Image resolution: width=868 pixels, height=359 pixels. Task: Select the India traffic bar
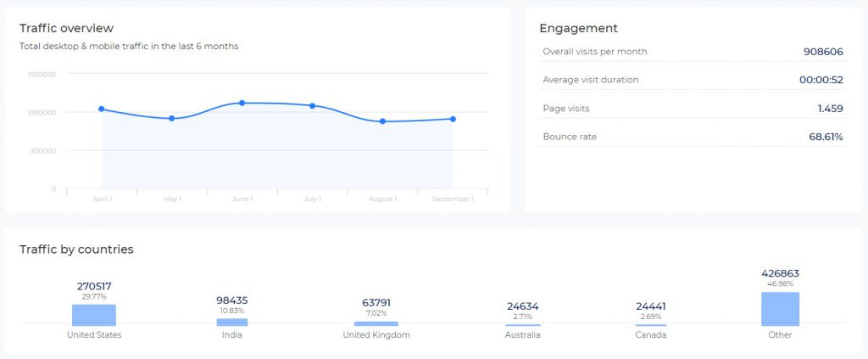232,322
